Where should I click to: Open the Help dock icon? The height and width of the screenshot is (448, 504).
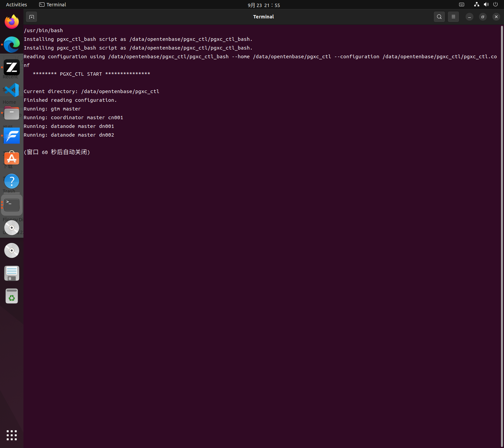click(x=12, y=181)
